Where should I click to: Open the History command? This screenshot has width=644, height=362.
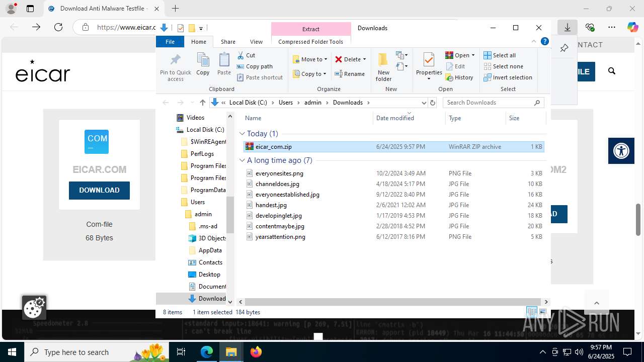[x=459, y=77]
